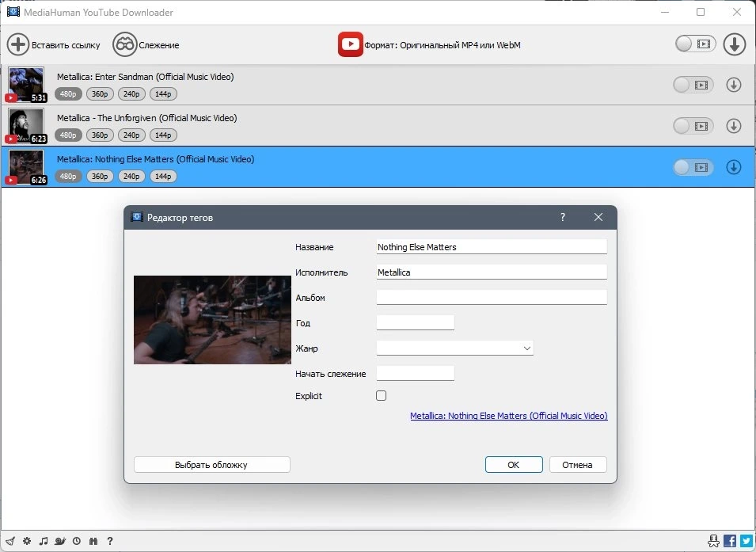This screenshot has height=552, width=756.
Task: Click the Название field with Nothing Else Matters
Action: [492, 246]
